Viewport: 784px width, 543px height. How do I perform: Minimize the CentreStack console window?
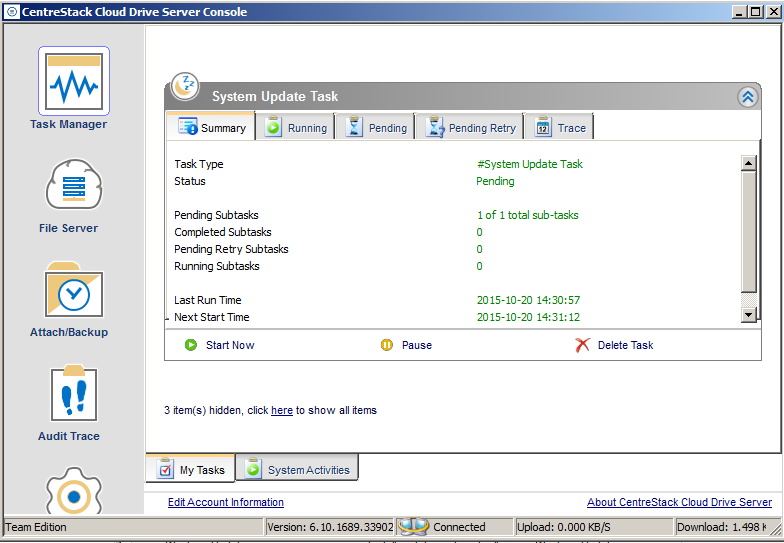[x=740, y=12]
